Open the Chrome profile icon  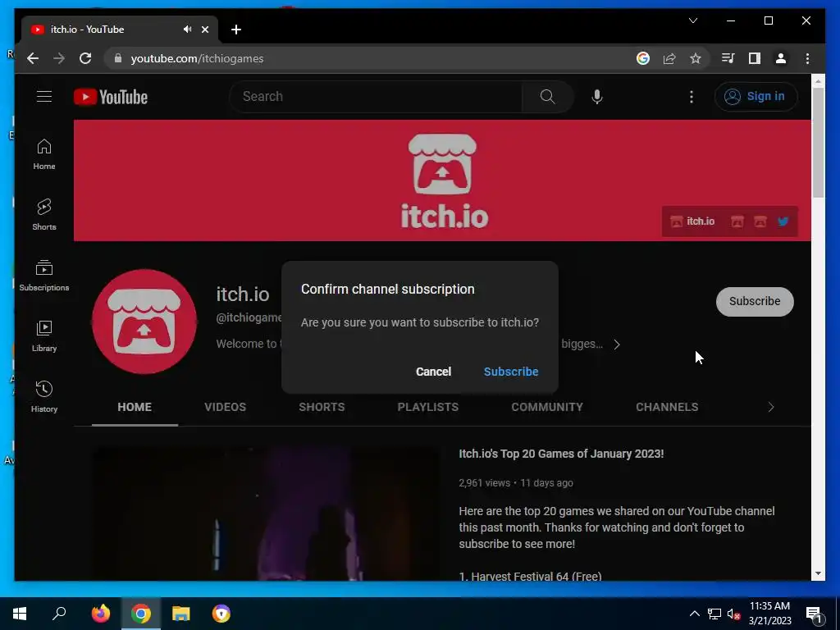tap(781, 58)
